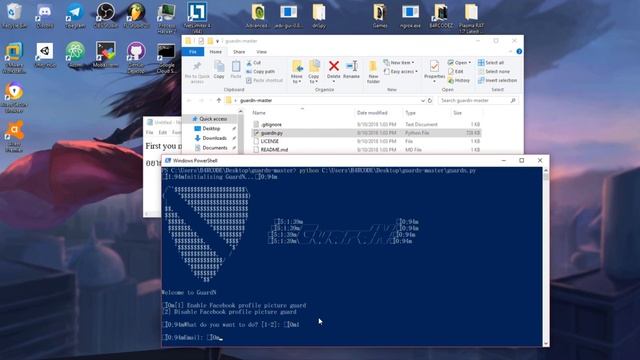
Task: Open the BARCODEZ desktop shortcut
Action: tap(441, 16)
